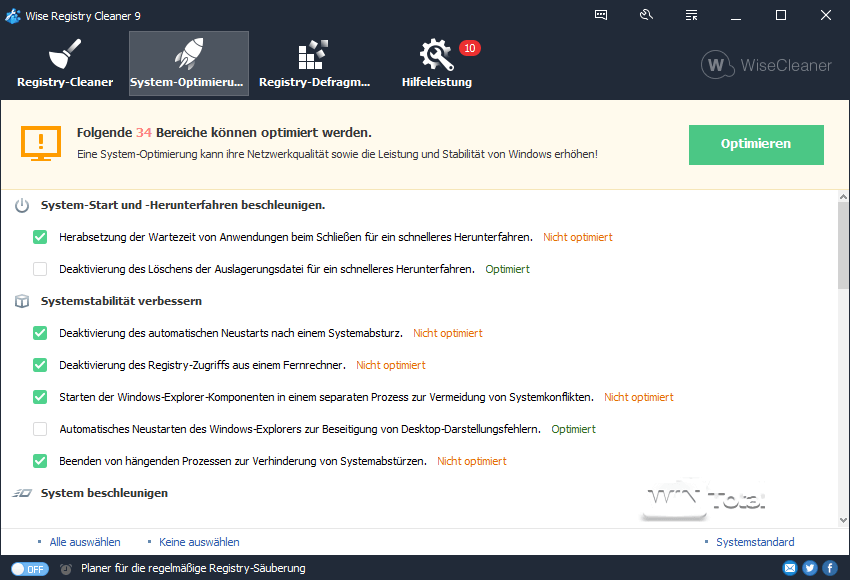Image resolution: width=850 pixels, height=580 pixels.
Task: Click the cube icon beside Systemstabilität verbessern
Action: [22, 301]
